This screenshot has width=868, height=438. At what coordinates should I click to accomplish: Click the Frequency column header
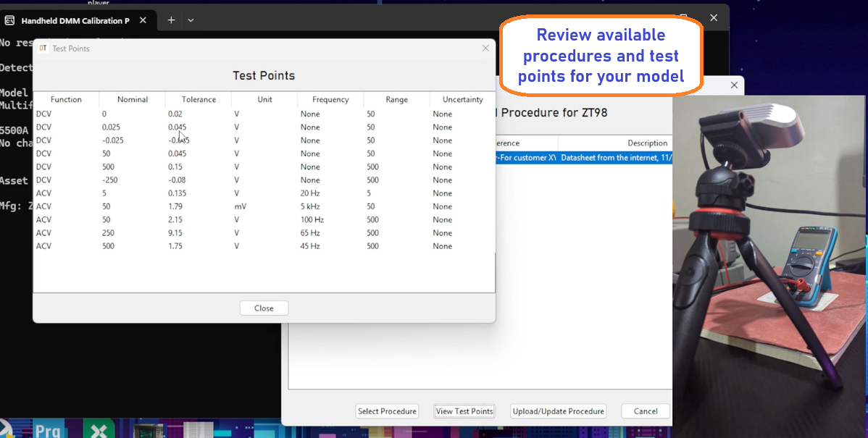tap(330, 100)
